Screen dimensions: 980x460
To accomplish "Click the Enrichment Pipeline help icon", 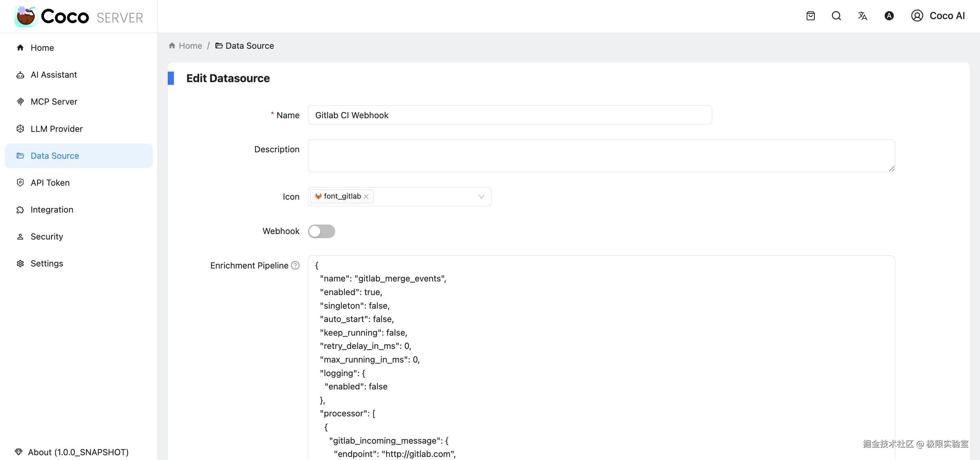I will [295, 265].
